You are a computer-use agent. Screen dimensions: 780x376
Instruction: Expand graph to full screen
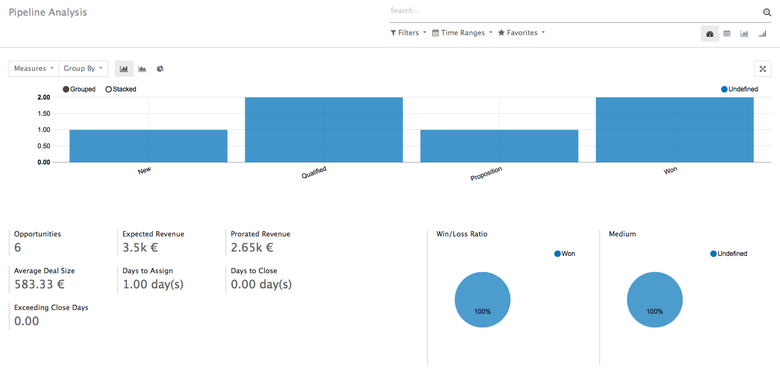point(763,69)
